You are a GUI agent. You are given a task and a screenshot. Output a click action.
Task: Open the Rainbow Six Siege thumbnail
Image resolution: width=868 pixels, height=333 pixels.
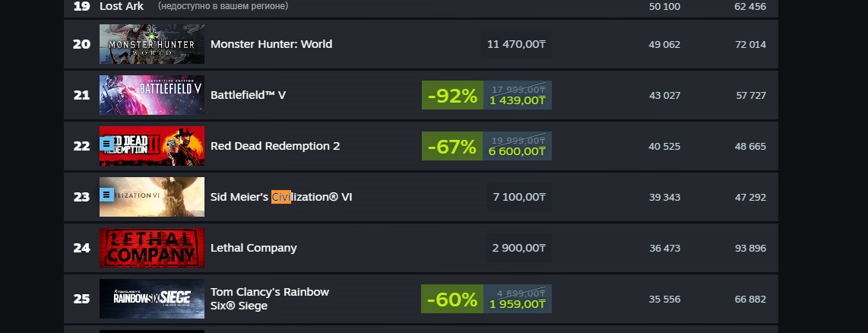[152, 299]
